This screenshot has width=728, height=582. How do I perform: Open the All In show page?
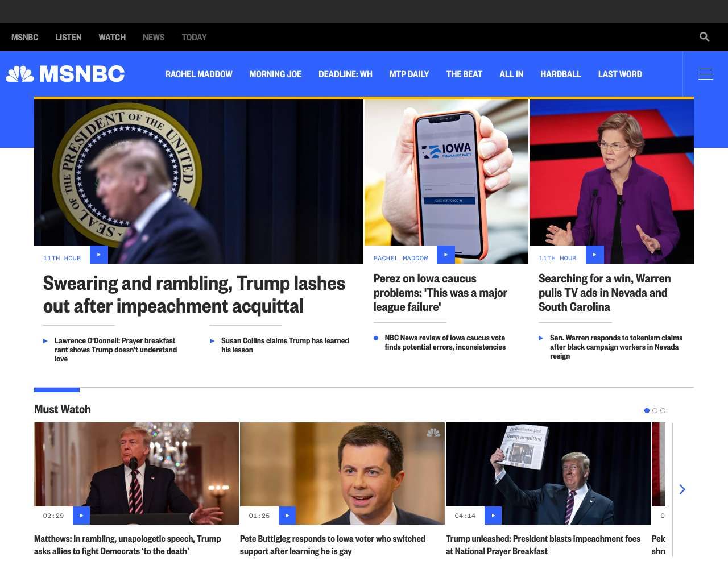point(511,74)
